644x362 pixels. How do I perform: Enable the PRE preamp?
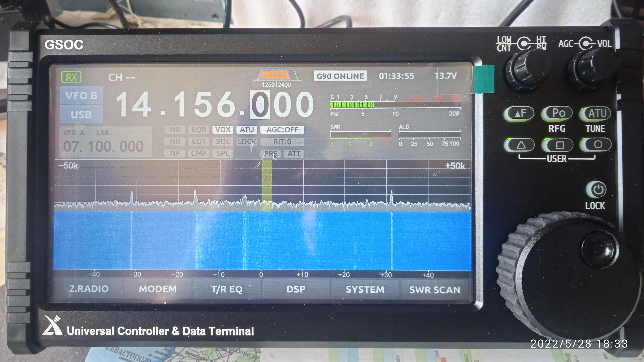271,153
